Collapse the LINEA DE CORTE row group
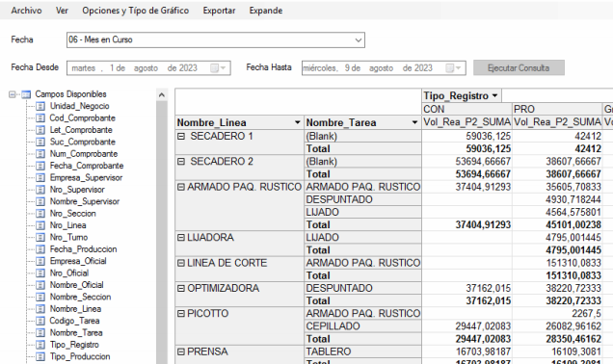This screenshot has width=613, height=364. click(181, 263)
